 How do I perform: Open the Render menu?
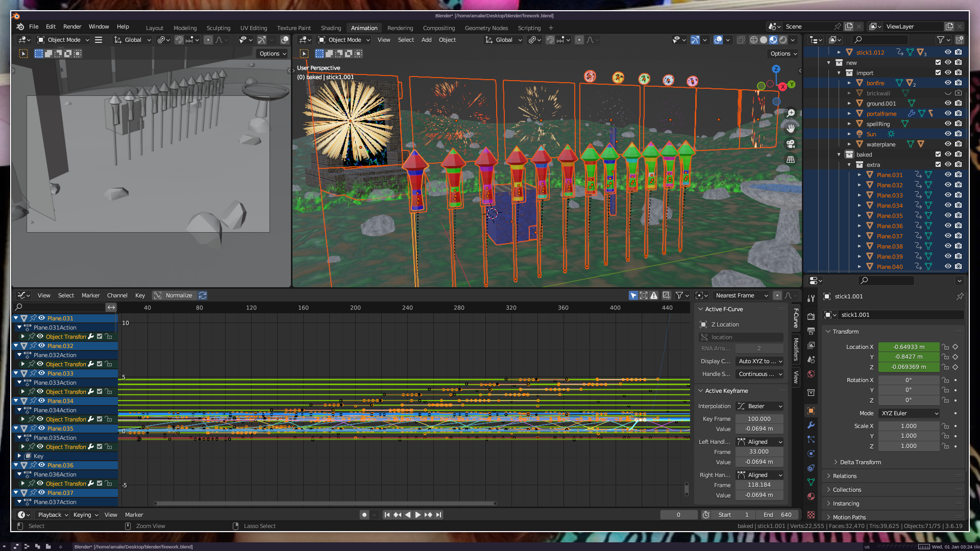point(72,27)
